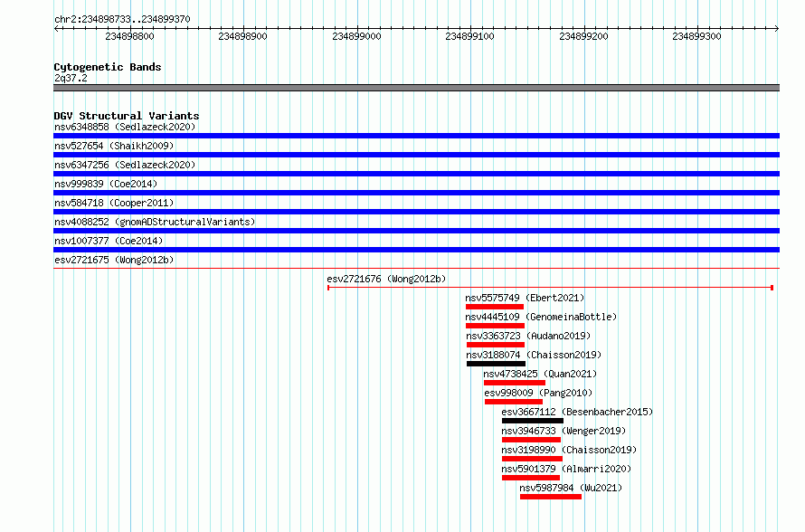
Task: Click the DGV Structural Variants track title
Action: pos(127,116)
